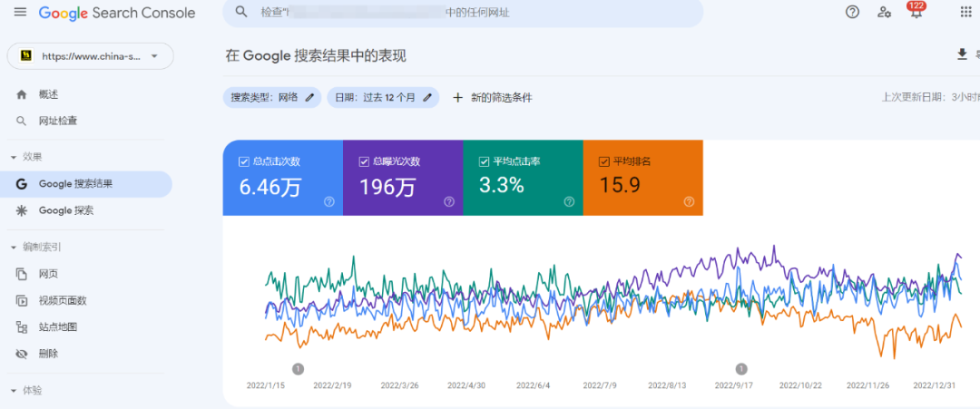Open the hamburger main menu
The height and width of the screenshot is (409, 980).
[x=20, y=13]
